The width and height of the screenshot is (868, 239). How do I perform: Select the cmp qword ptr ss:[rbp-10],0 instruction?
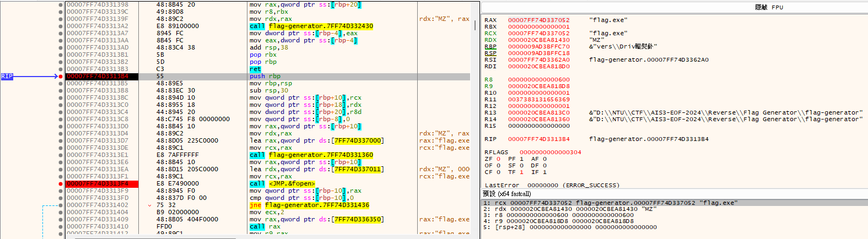pyautogui.click(x=301, y=198)
